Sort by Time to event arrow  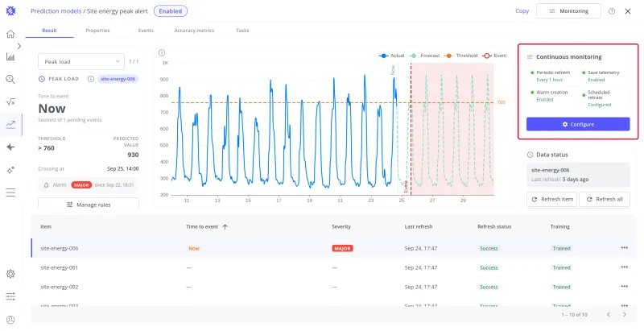[225, 226]
